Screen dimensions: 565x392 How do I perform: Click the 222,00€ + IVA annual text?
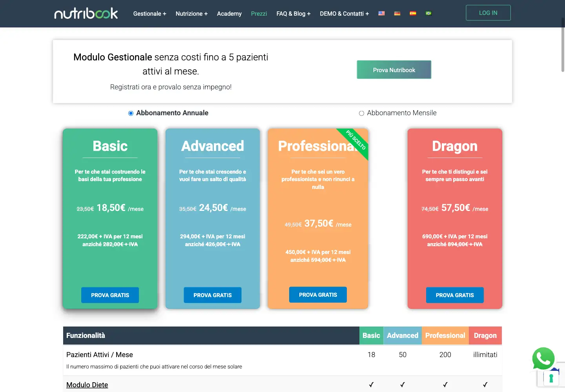110,236
